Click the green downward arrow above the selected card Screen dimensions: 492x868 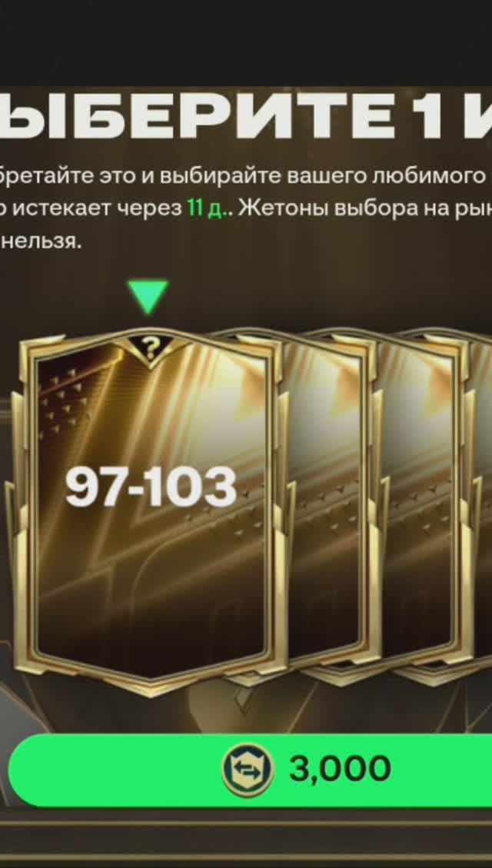[x=147, y=297]
